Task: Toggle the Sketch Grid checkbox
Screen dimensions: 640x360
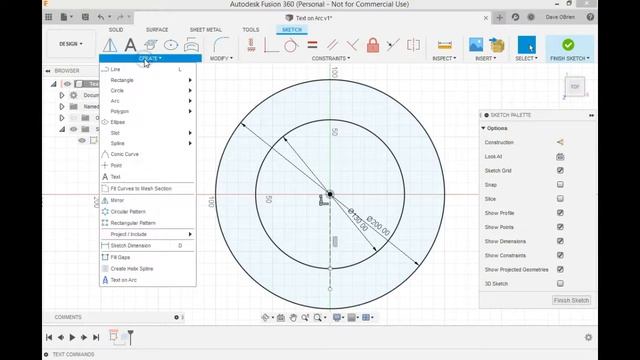Action: 560,171
